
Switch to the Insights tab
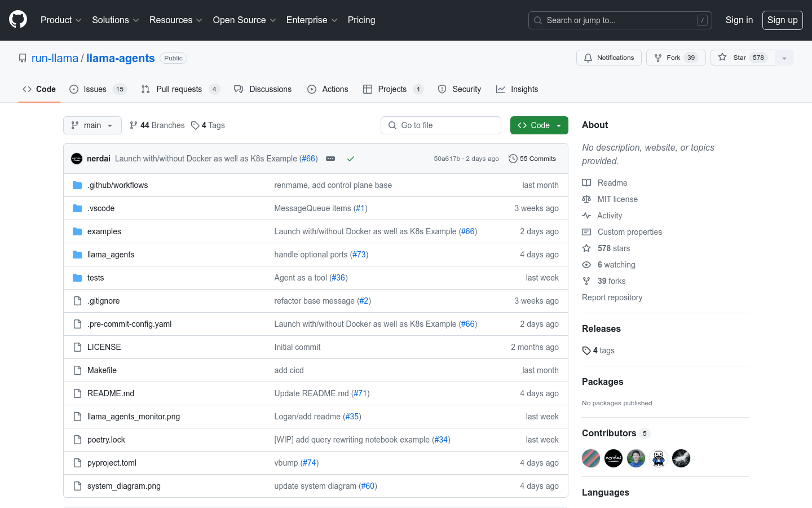coord(517,89)
